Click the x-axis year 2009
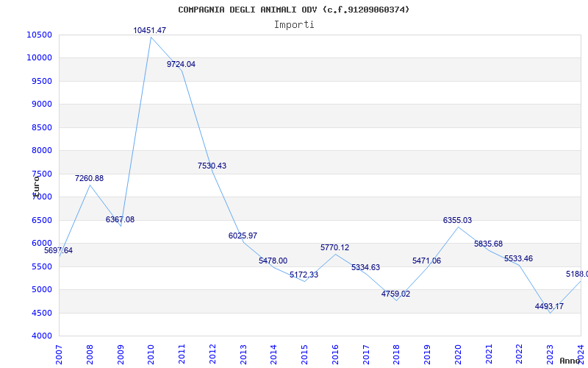Image resolution: width=588 pixels, height=368 pixels. click(x=121, y=355)
